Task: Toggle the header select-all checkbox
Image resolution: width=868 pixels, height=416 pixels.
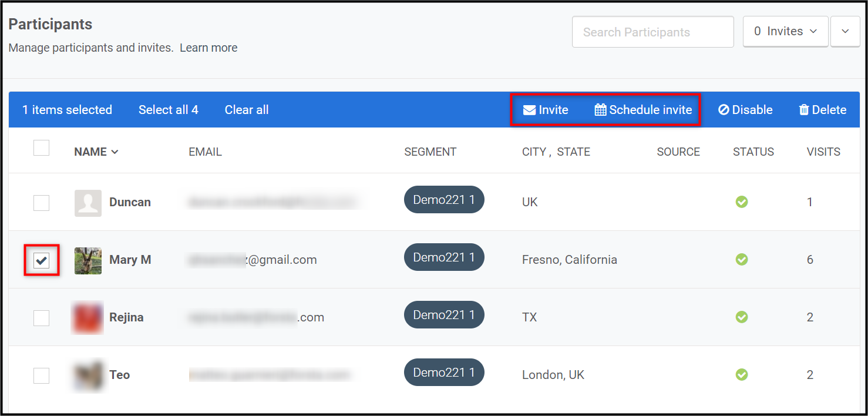Action: pyautogui.click(x=41, y=147)
